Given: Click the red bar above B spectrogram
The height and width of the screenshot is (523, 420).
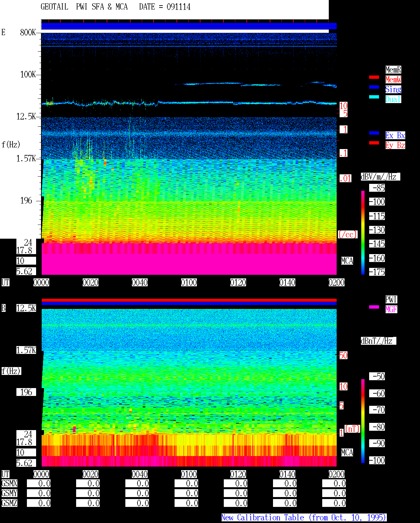Looking at the screenshot, I should coord(189,300).
